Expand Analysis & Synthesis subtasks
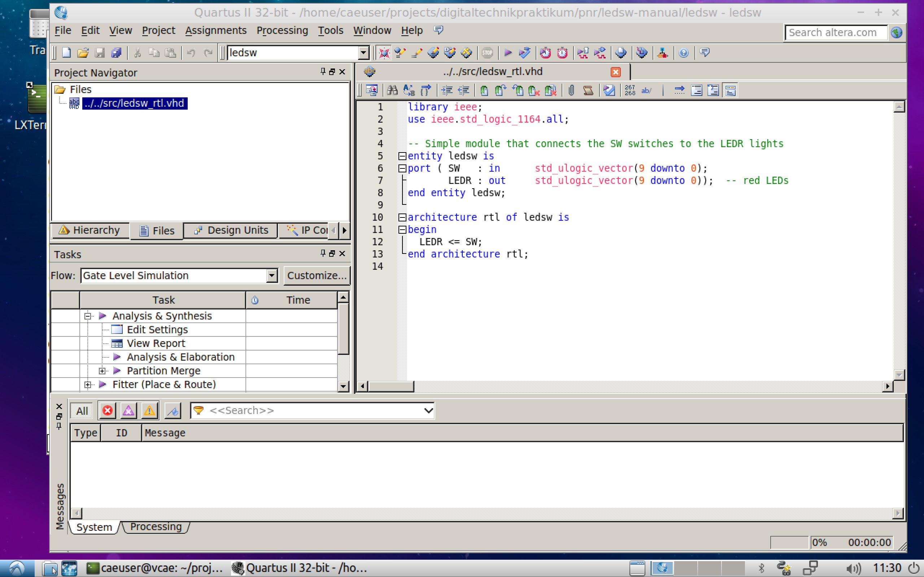The image size is (924, 577). click(x=88, y=315)
